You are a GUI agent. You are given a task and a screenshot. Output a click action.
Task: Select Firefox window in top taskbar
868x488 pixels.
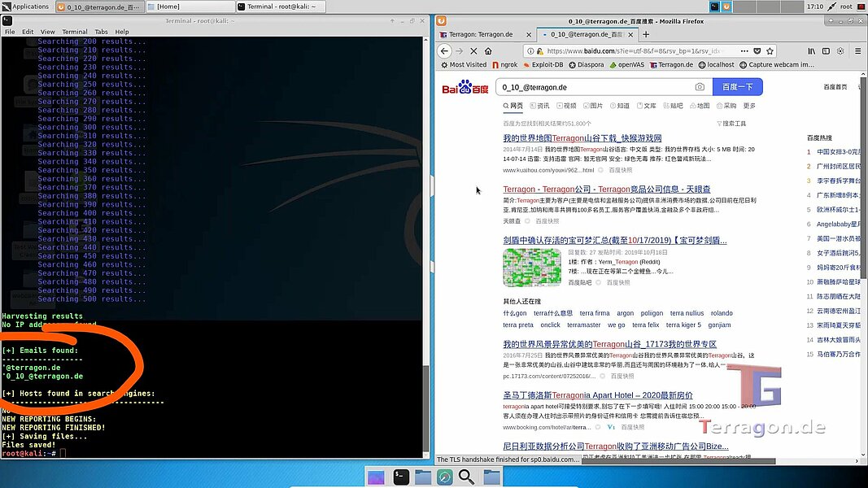pyautogui.click(x=99, y=7)
